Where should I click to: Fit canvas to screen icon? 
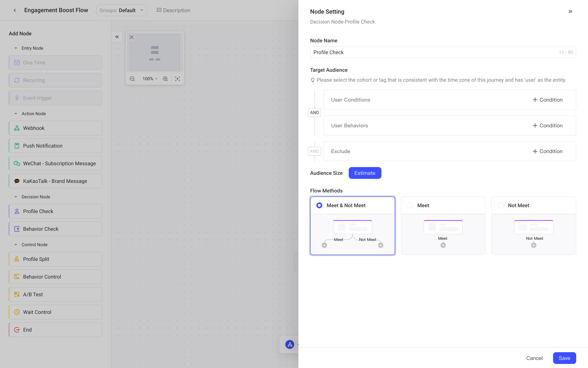click(x=177, y=79)
